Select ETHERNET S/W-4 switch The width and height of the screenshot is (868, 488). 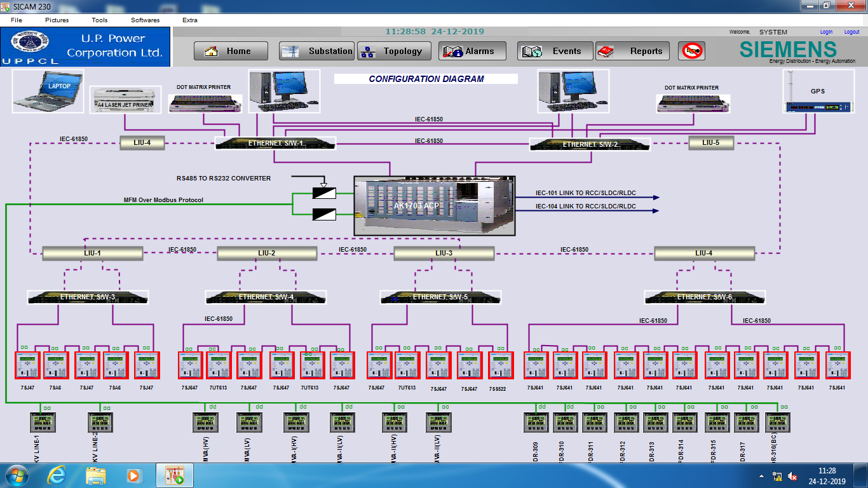pos(266,297)
